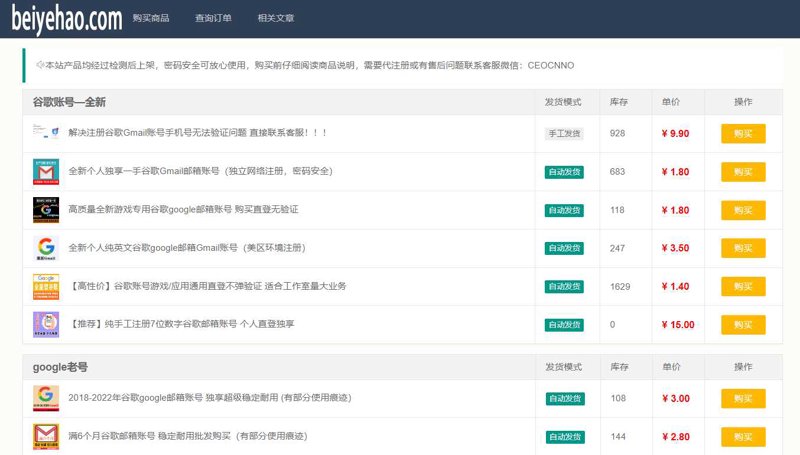This screenshot has width=800, height=455.
Task: Click stock value 247
Action: click(x=617, y=248)
